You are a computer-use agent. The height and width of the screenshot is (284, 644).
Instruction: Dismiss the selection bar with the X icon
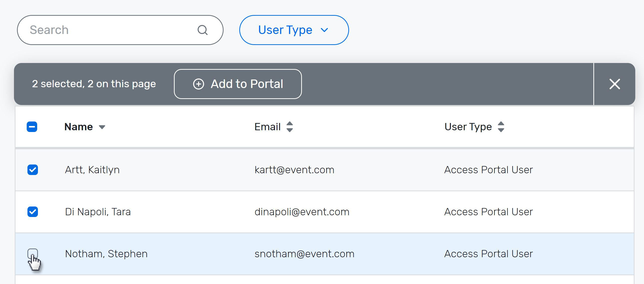615,84
